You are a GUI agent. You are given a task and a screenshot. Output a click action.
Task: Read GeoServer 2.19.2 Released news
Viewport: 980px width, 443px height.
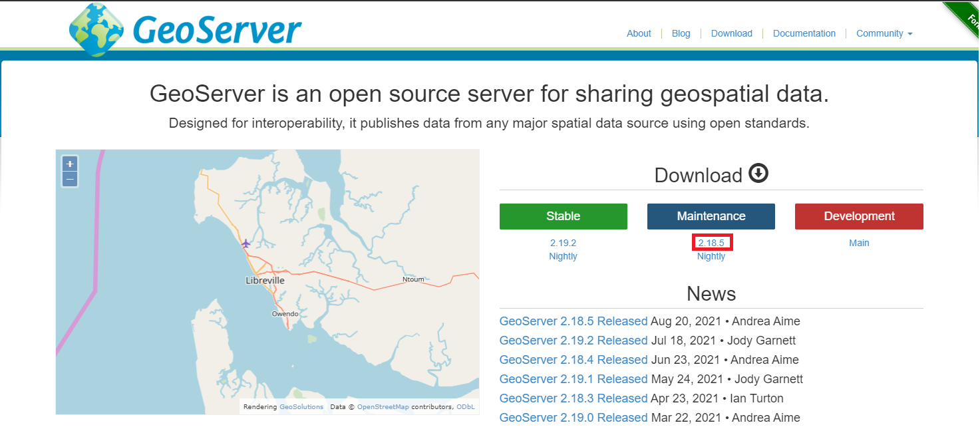pos(573,341)
